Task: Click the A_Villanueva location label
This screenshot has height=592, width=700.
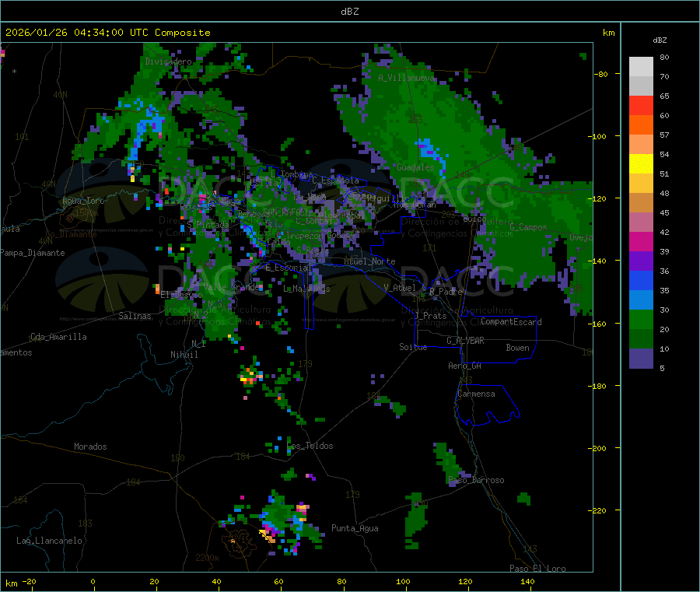Action: click(406, 78)
